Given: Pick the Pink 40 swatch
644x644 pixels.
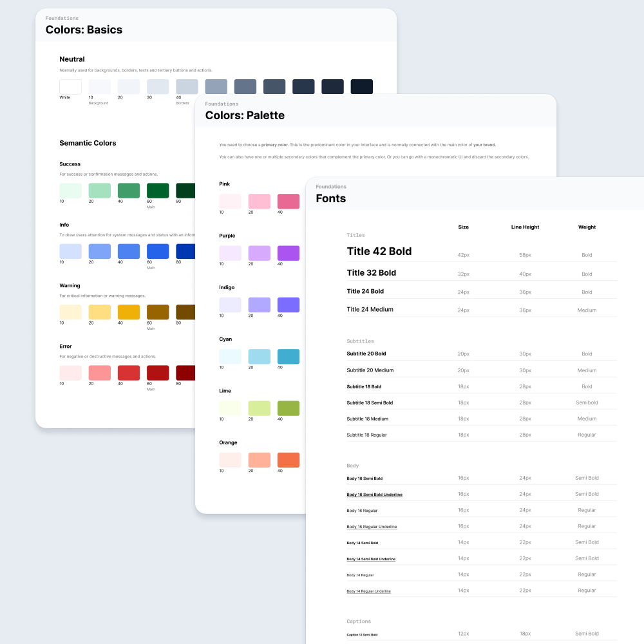Looking at the screenshot, I should click(289, 202).
